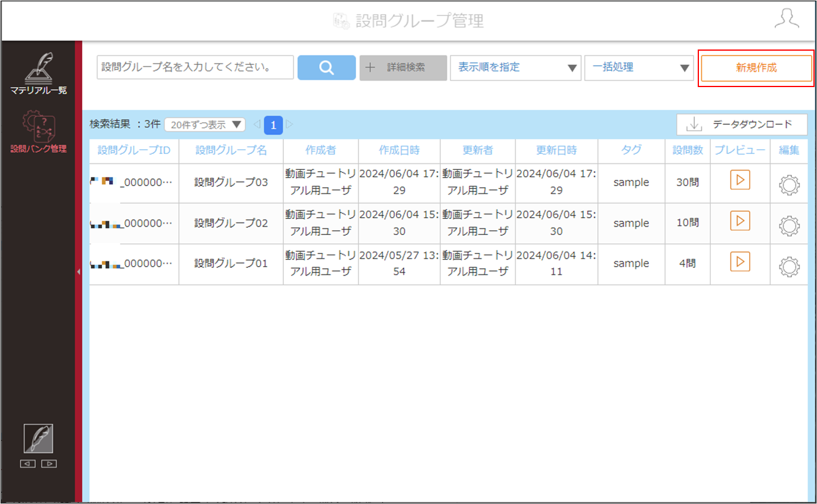Image resolution: width=817 pixels, height=504 pixels.
Task: Open the 表示順を指定 dropdown
Action: (516, 67)
